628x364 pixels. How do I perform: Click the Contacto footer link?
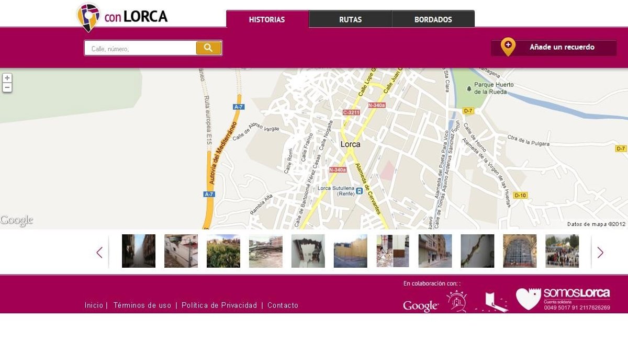283,305
